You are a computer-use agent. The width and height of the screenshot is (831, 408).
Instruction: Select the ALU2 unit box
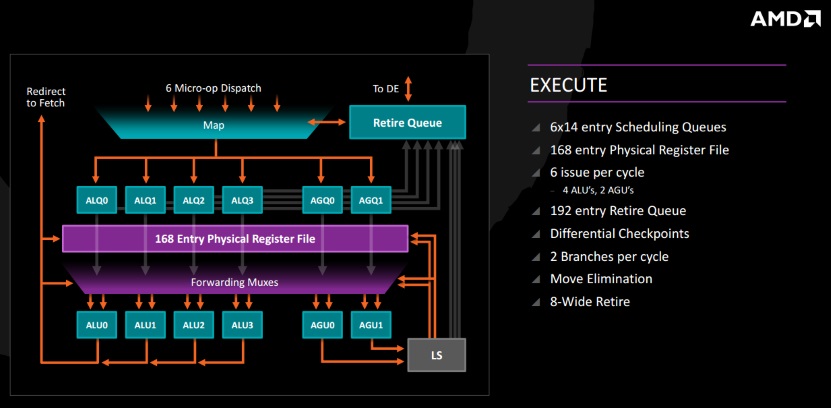point(193,325)
